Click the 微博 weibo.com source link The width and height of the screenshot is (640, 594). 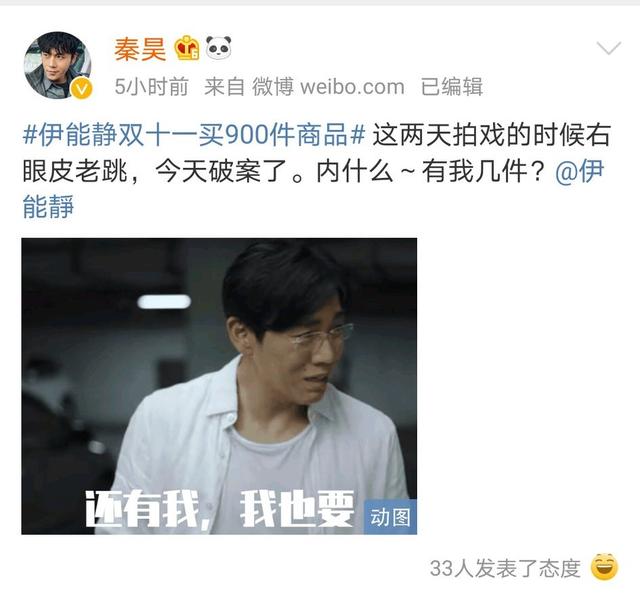[328, 87]
